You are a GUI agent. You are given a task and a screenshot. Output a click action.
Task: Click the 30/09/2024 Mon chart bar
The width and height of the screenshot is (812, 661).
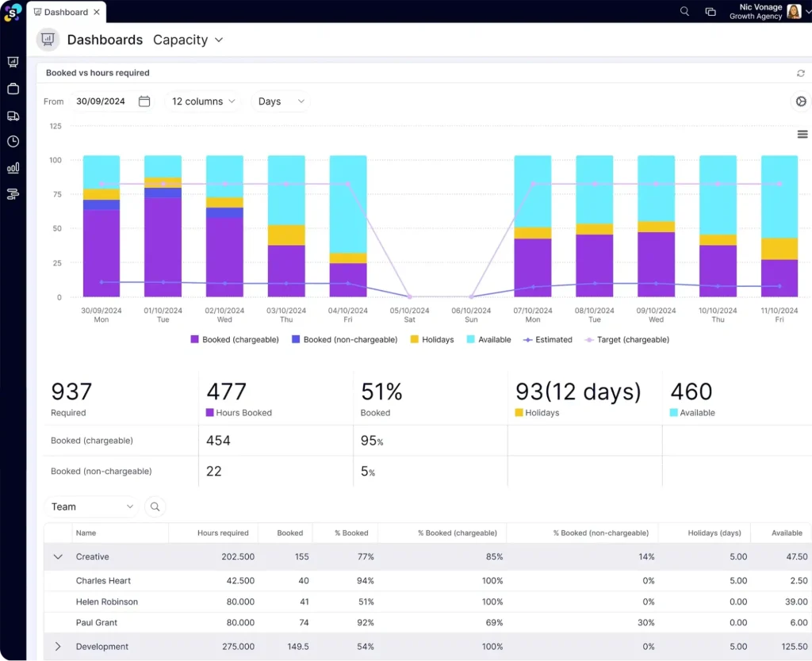[101, 226]
